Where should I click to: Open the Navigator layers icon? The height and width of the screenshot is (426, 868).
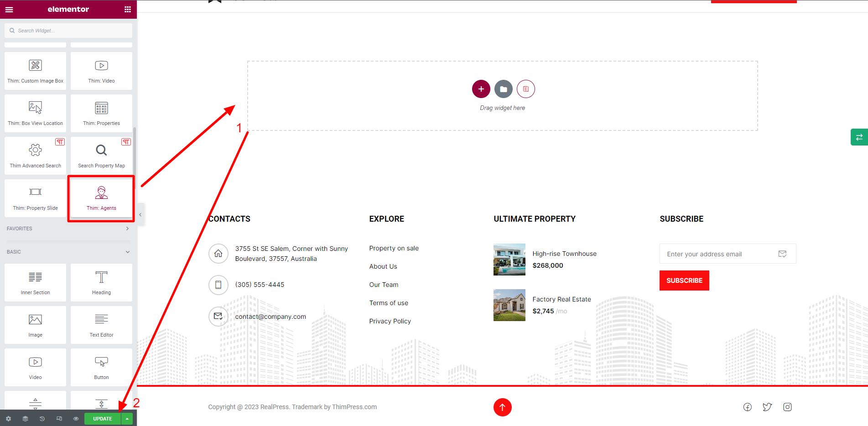(25, 419)
